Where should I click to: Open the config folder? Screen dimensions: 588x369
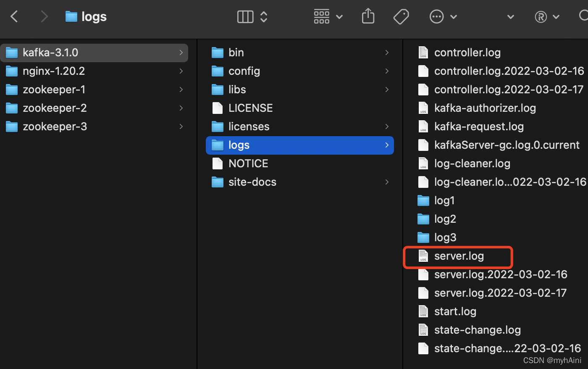[x=300, y=71]
